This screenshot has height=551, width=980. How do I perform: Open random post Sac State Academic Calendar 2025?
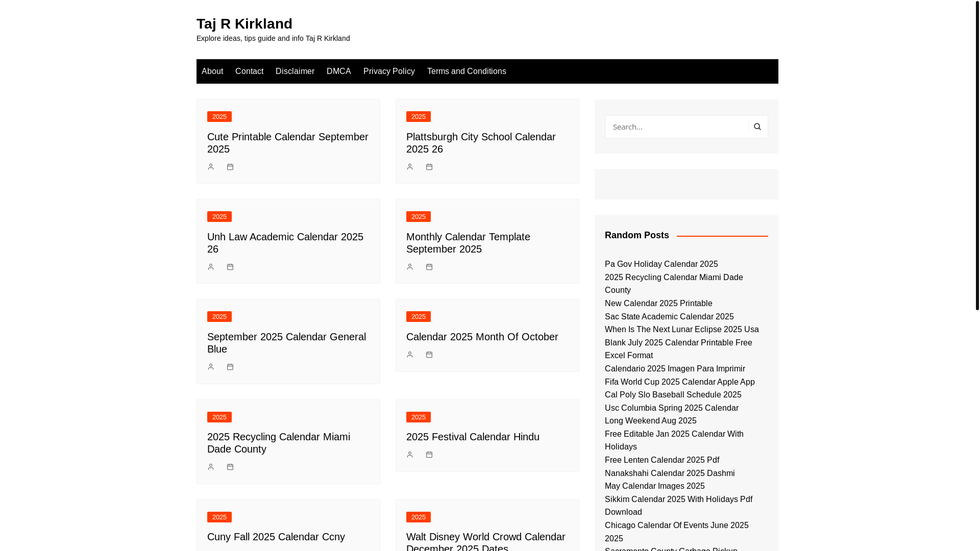click(x=669, y=317)
